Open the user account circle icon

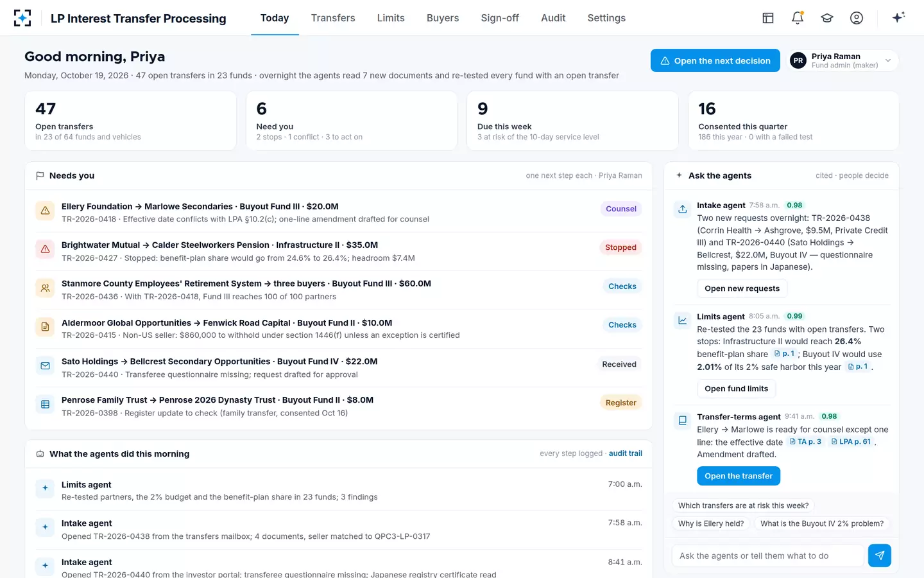tap(857, 18)
